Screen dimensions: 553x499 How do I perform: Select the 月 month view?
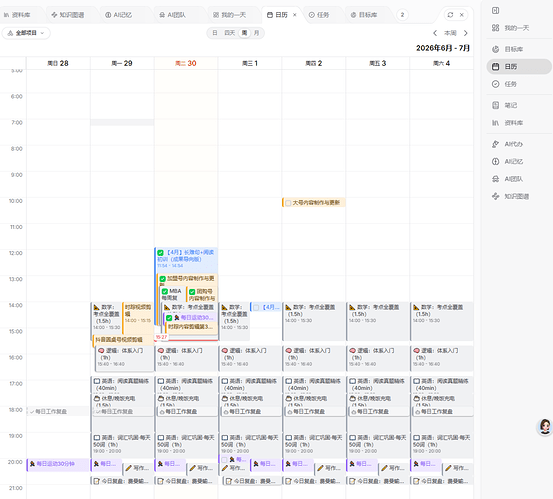pos(256,33)
